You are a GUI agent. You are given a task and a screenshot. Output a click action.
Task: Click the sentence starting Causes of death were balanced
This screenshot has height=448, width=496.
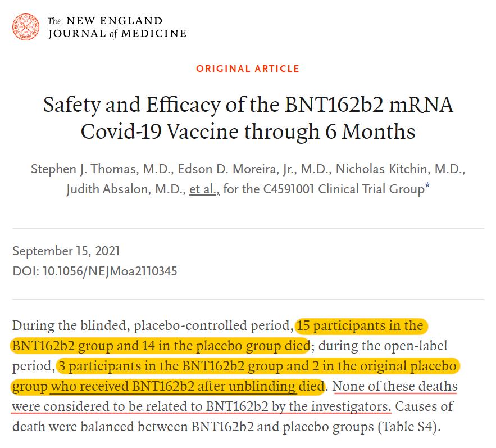(191, 427)
